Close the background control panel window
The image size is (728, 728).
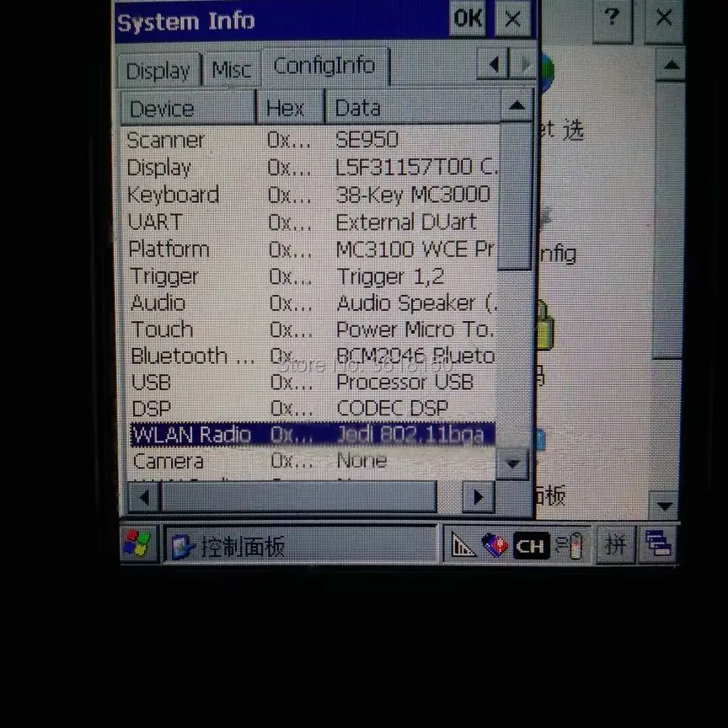[664, 19]
